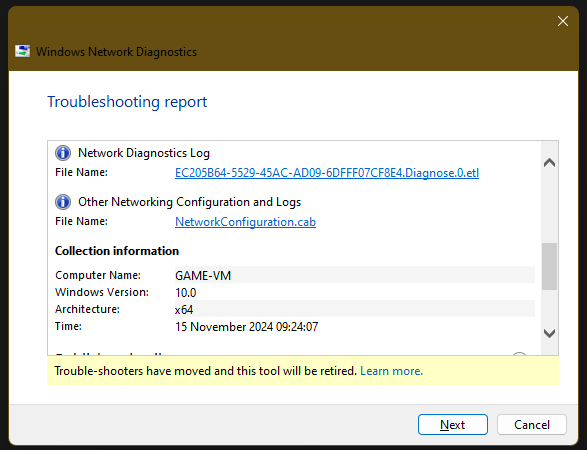587x450 pixels.
Task: Click the Troubleshooting report title
Action: 127,101
